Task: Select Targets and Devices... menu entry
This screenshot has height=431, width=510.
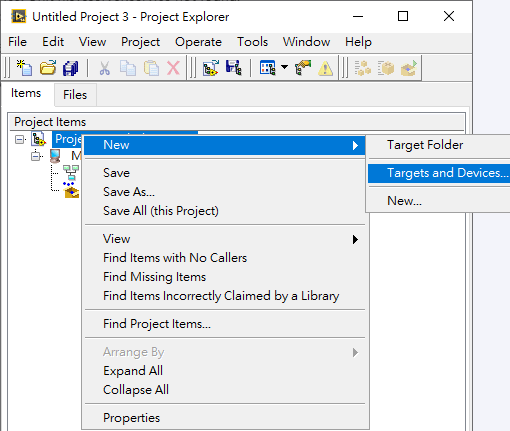Action: 439,173
